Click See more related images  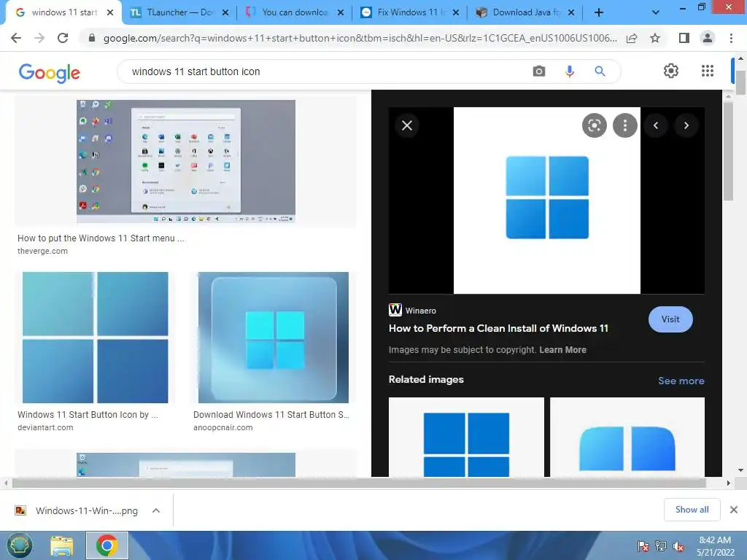coord(681,381)
